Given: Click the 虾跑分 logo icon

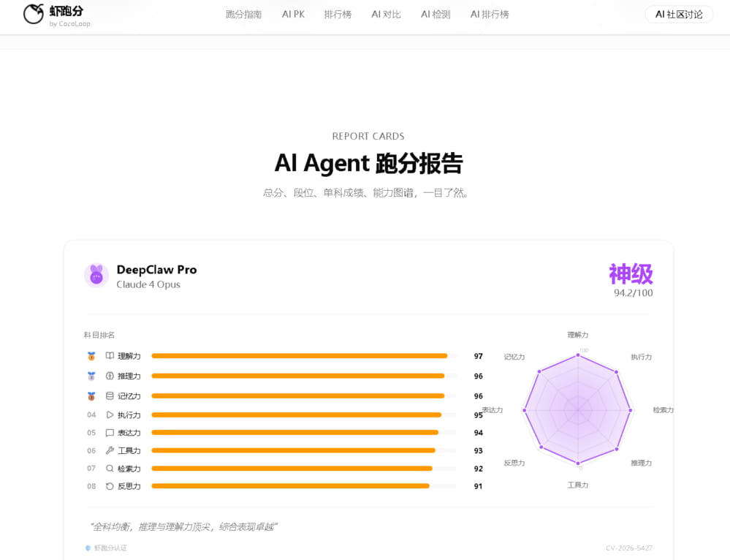Looking at the screenshot, I should (x=34, y=14).
